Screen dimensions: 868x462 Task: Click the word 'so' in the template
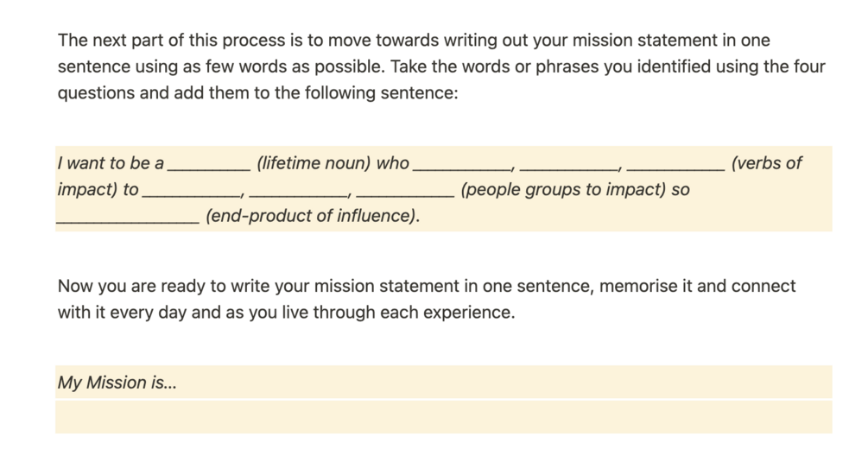(681, 190)
